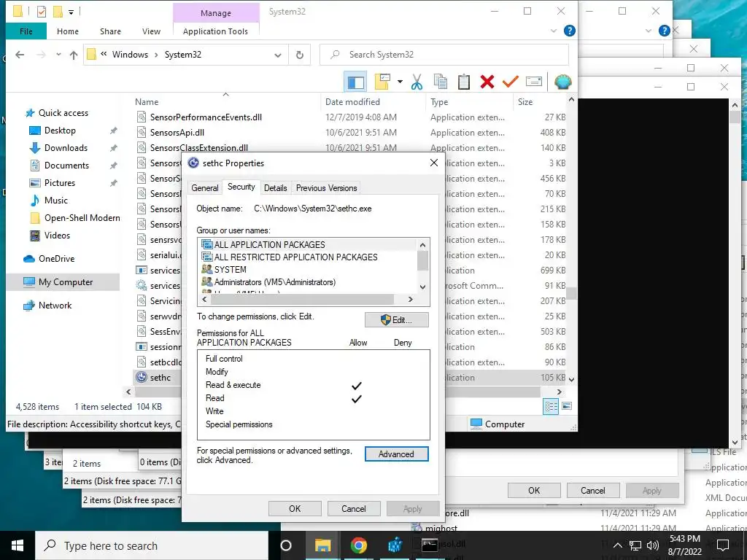This screenshot has height=560, width=747.
Task: Toggle the preview pane toolbar icon
Action: 355,82
